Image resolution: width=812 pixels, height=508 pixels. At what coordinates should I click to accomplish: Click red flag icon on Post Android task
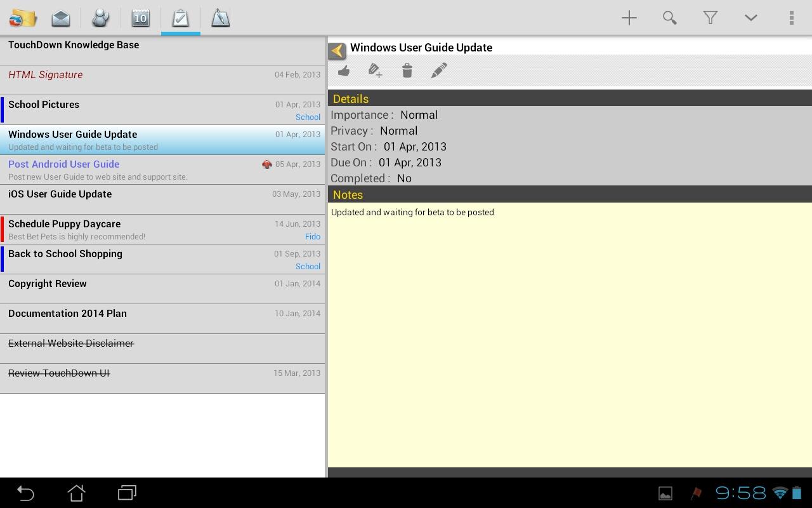[267, 164]
